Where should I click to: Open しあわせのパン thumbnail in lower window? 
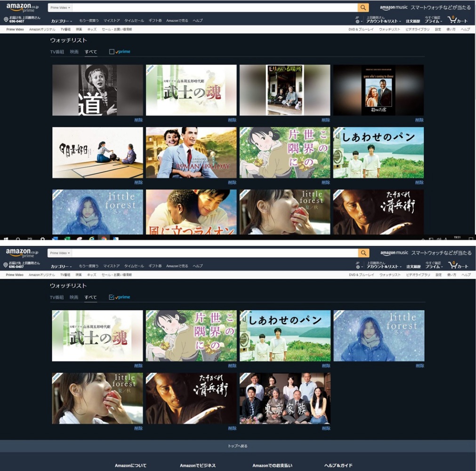point(285,336)
